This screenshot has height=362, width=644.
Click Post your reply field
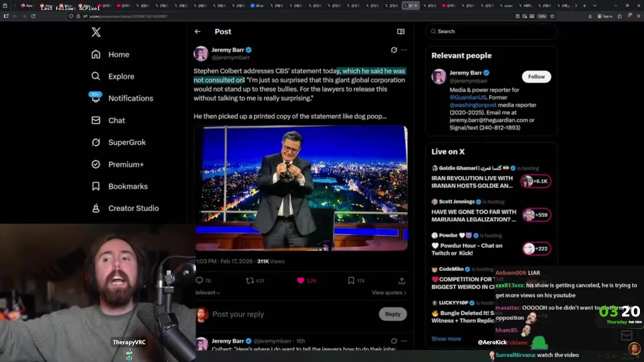click(238, 314)
